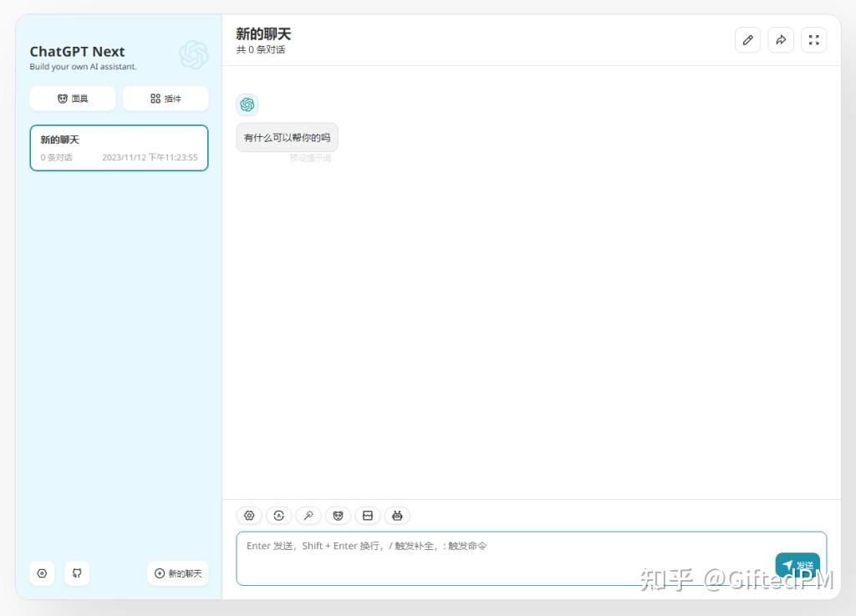Select the mask icon in the input toolbar
856x616 pixels.
click(x=338, y=516)
